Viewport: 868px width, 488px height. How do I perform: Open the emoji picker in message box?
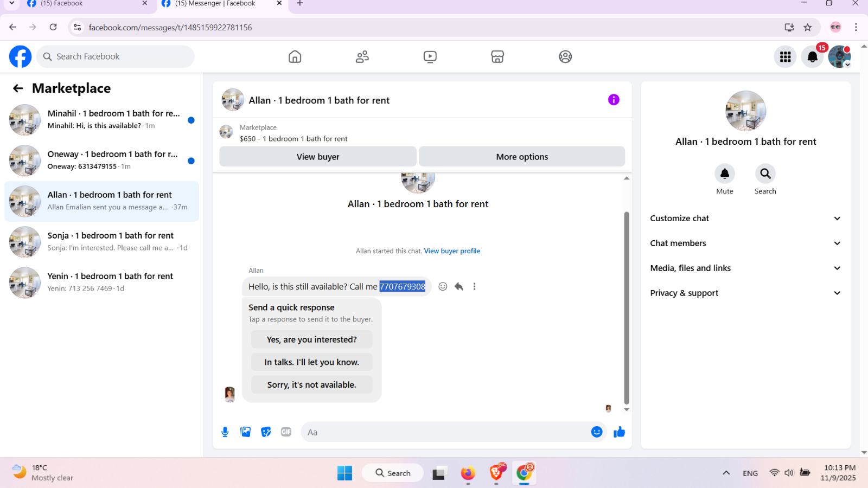point(597,432)
